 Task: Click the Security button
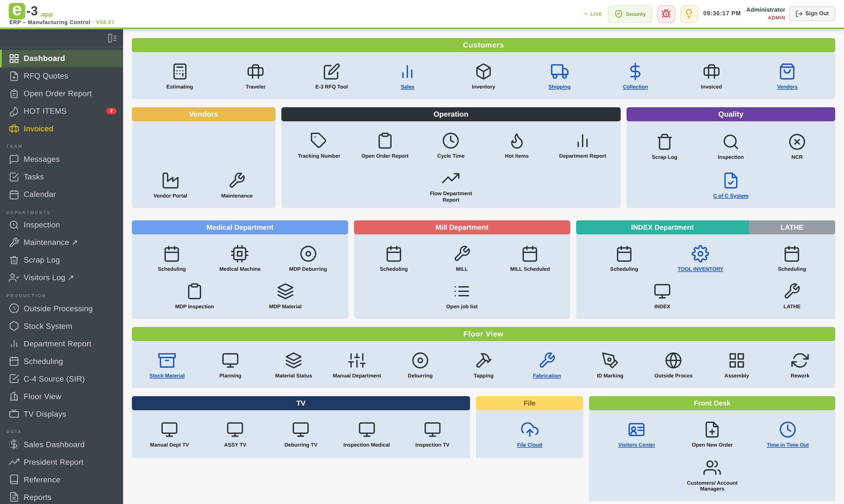630,14
